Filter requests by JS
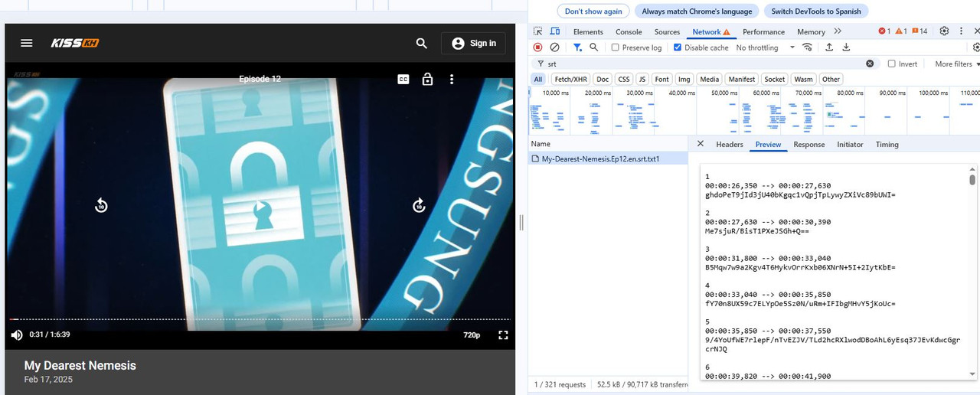Screen dimensions: 980x395 pyautogui.click(x=642, y=80)
